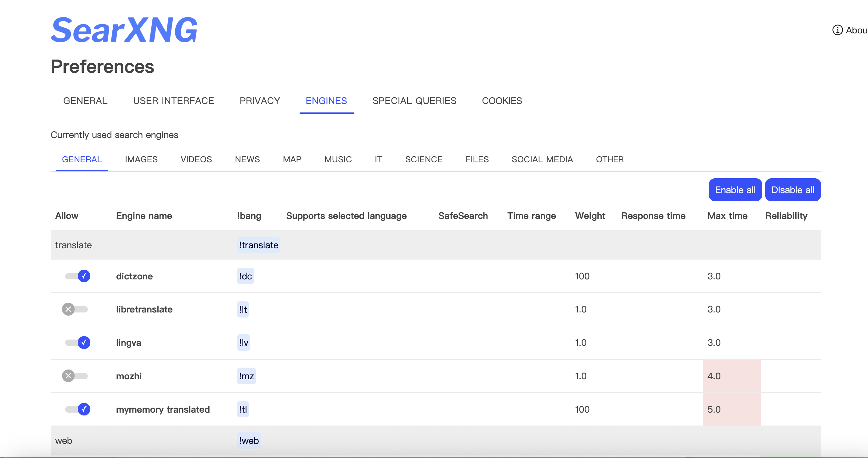Turn off the lingva engine toggle
This screenshot has width=868, height=458.
tap(77, 342)
